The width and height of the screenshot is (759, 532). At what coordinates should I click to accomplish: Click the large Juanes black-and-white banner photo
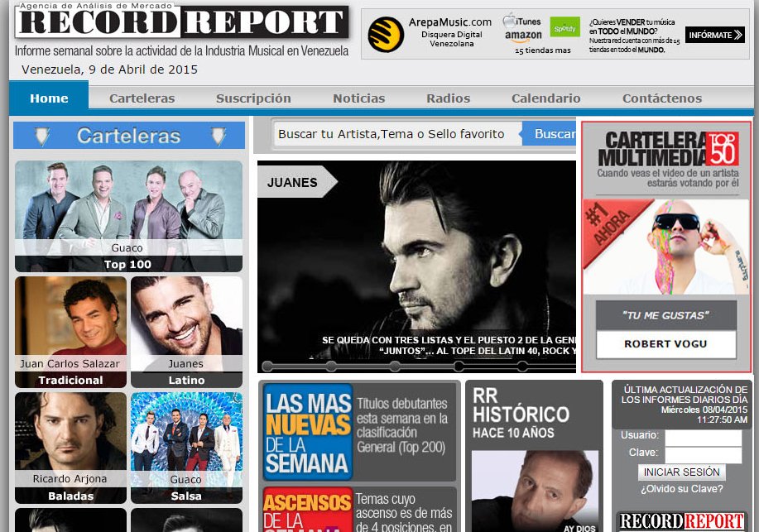417,266
